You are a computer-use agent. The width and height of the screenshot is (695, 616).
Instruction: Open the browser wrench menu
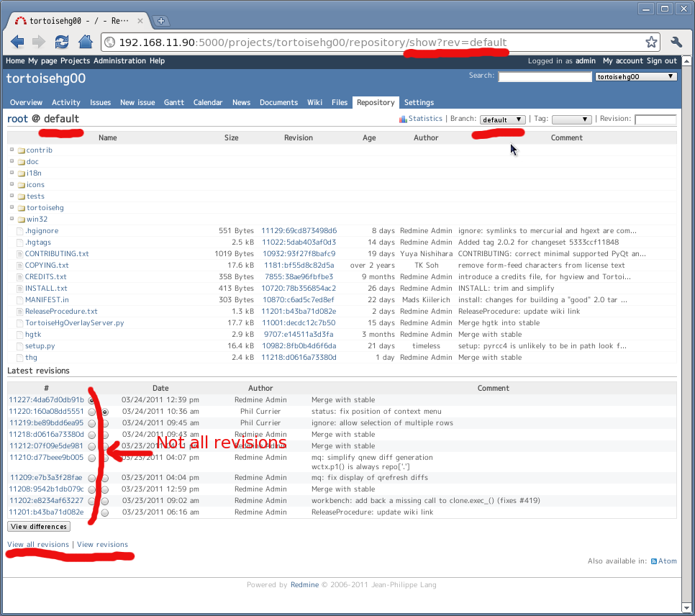(676, 42)
